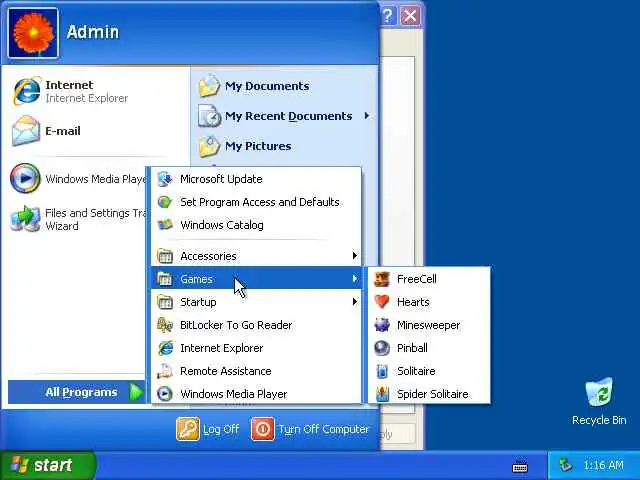Image resolution: width=640 pixels, height=480 pixels.
Task: Click the Solitaire card deck icon
Action: coord(382,371)
